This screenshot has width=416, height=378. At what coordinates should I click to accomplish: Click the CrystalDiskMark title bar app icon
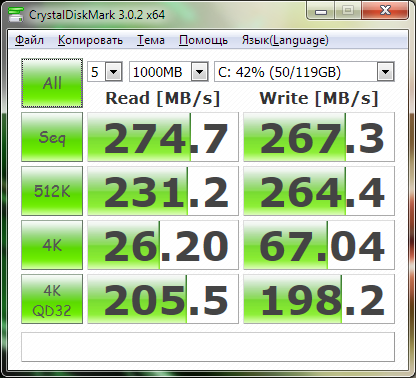pos(16,14)
